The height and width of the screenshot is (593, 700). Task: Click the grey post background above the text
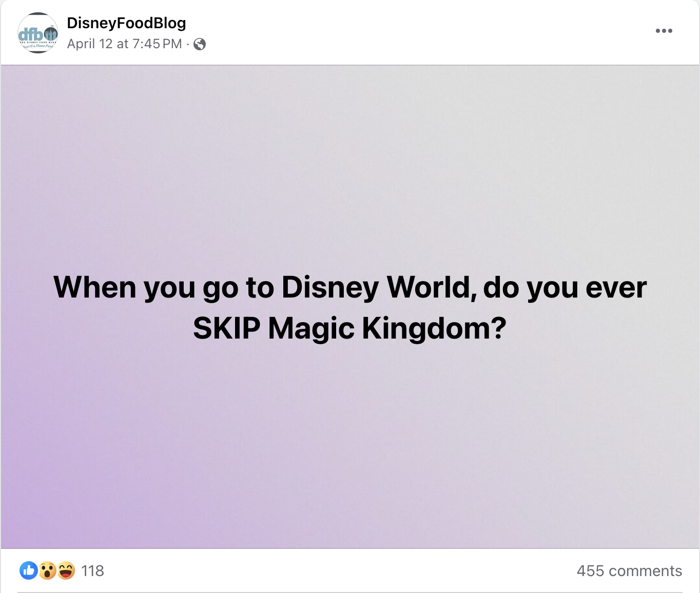350,164
